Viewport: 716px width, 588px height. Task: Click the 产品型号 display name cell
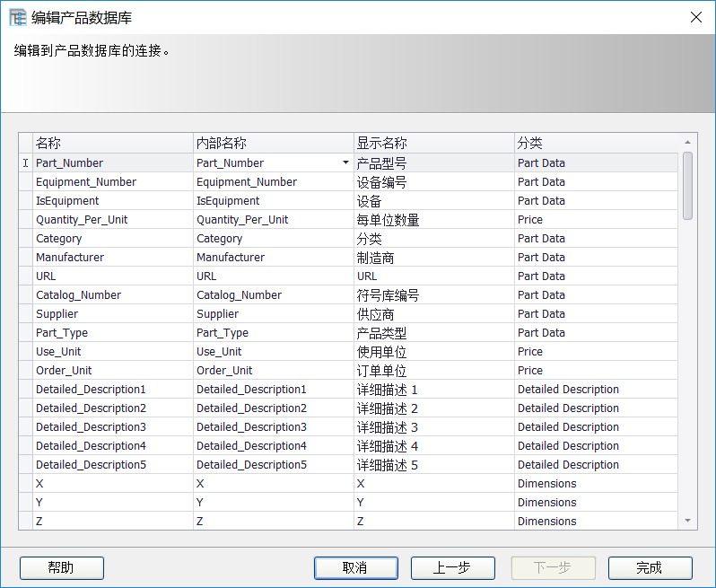click(433, 162)
